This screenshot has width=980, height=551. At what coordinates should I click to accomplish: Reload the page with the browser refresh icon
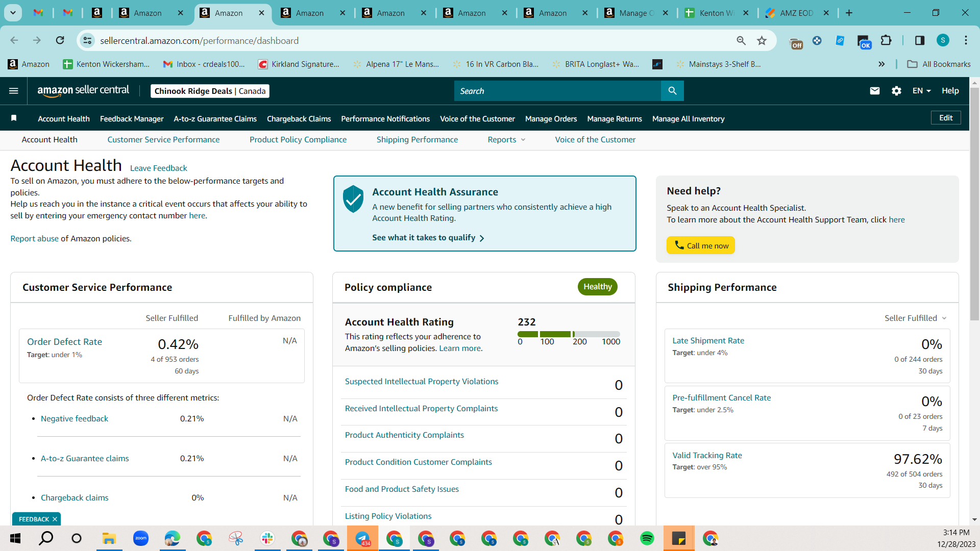[60, 40]
